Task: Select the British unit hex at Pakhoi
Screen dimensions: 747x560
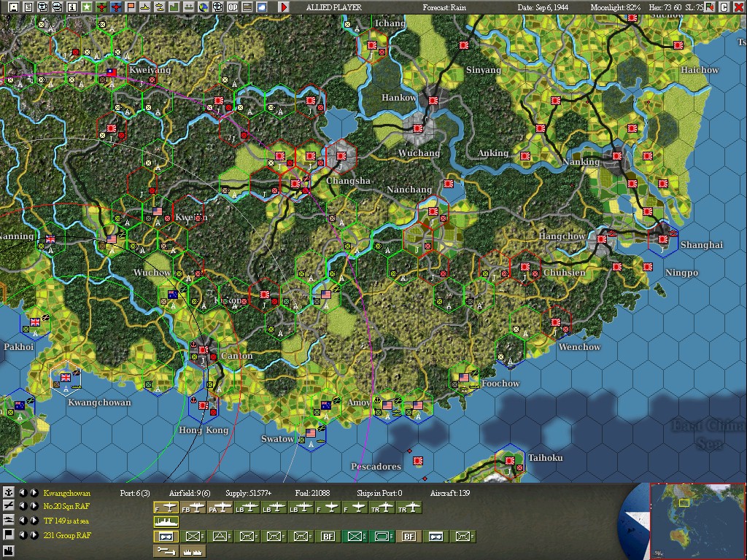Action: coord(35,323)
